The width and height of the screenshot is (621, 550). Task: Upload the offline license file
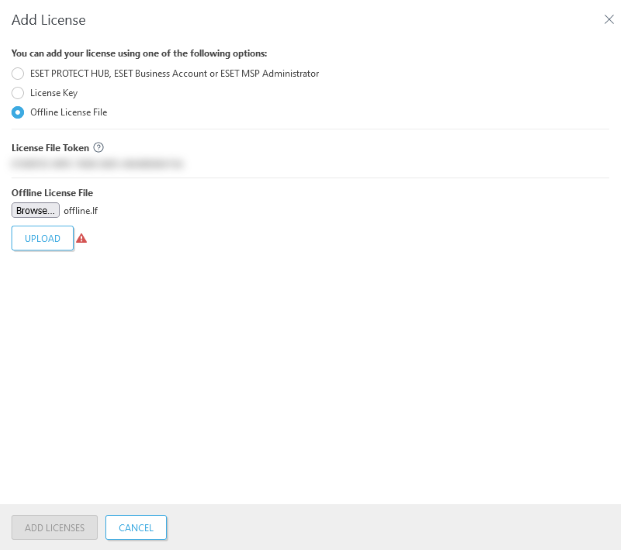coord(42,238)
